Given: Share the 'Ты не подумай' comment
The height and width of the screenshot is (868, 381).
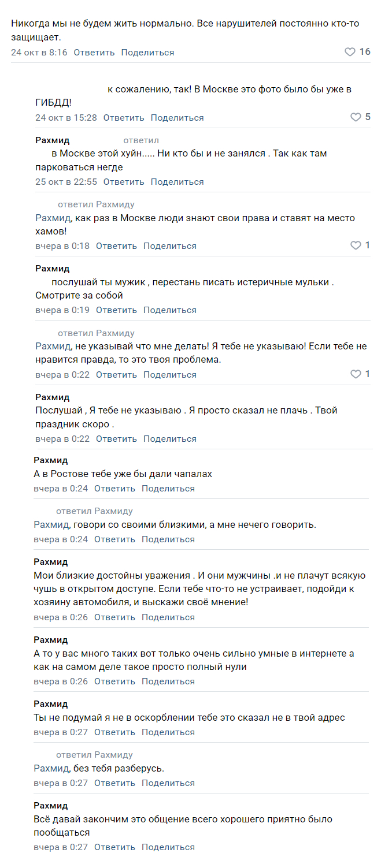Looking at the screenshot, I should pyautogui.click(x=168, y=732).
